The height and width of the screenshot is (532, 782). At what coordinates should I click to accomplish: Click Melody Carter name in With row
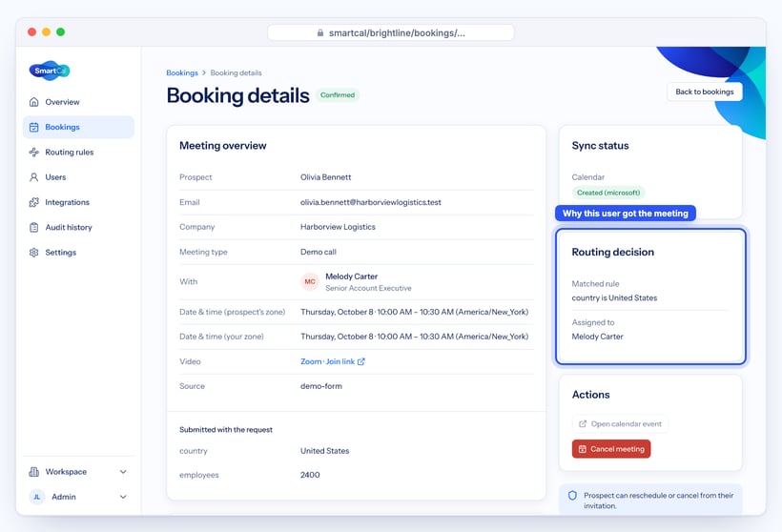pos(352,276)
